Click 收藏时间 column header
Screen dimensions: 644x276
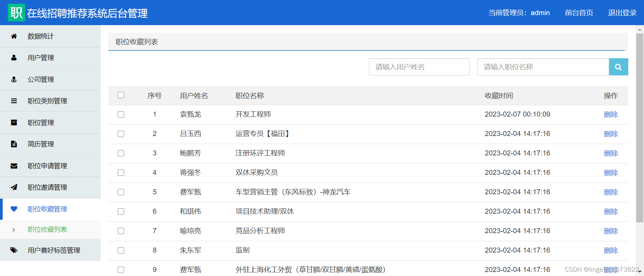[499, 96]
